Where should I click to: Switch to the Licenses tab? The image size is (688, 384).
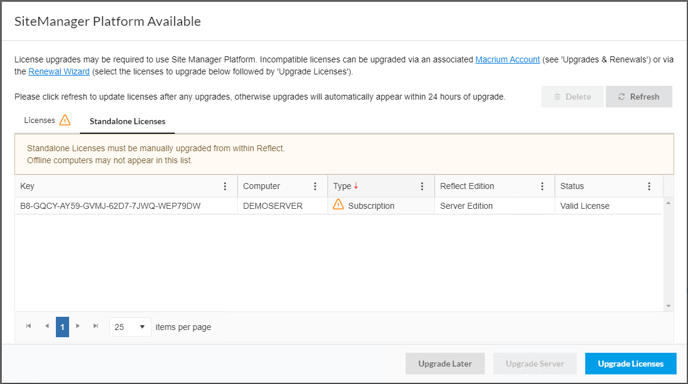[47, 120]
